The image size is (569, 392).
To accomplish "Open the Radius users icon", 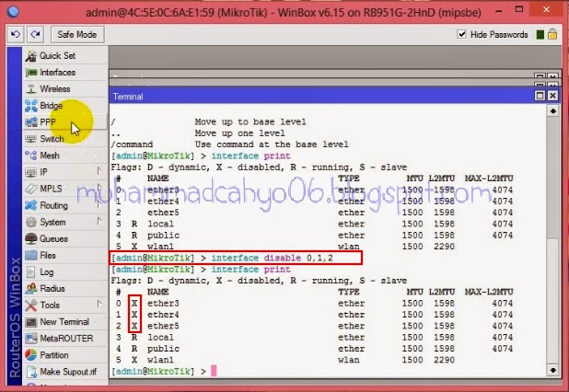I will (x=31, y=289).
